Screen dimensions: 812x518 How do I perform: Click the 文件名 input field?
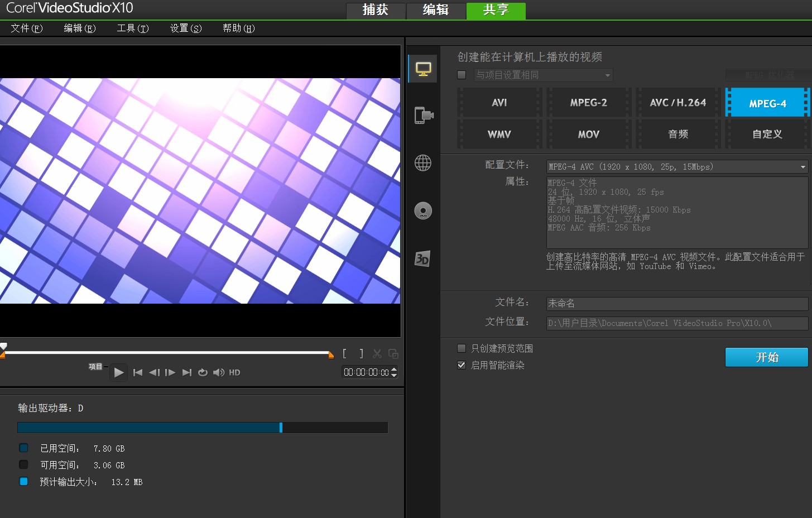pyautogui.click(x=677, y=304)
